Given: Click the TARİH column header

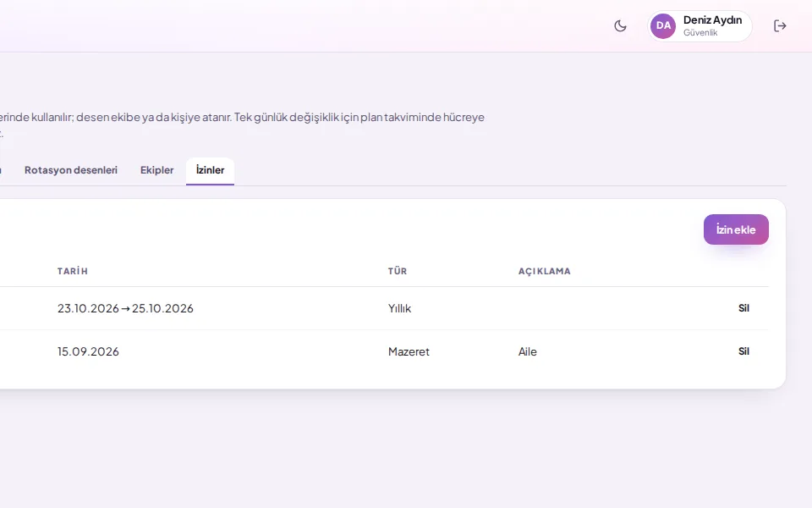Looking at the screenshot, I should click(x=73, y=271).
